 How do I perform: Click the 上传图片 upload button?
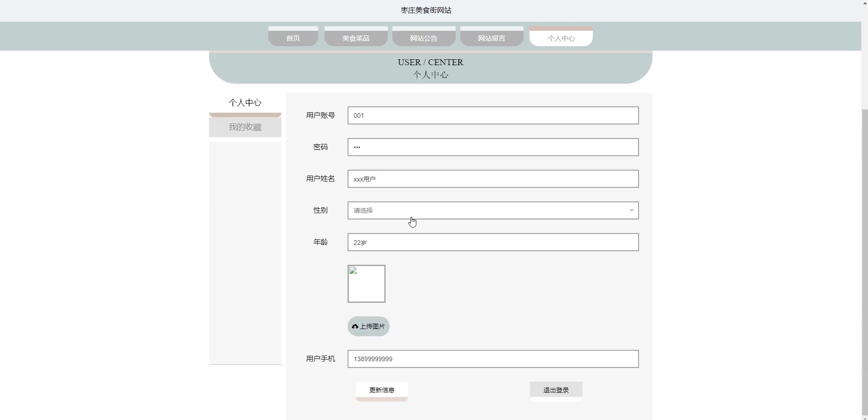368,326
